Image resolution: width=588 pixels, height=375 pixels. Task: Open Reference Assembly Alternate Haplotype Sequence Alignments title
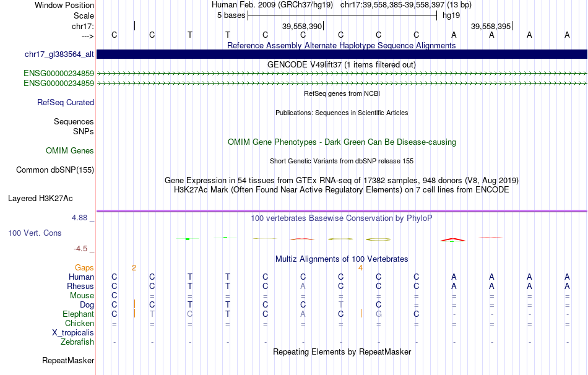pos(342,45)
